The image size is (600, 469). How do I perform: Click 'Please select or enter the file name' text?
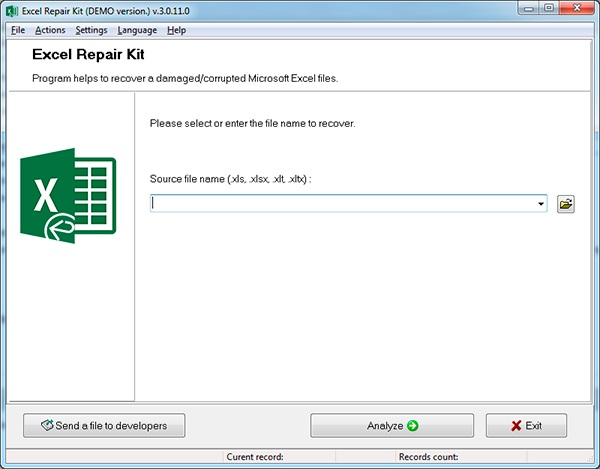[x=253, y=124]
